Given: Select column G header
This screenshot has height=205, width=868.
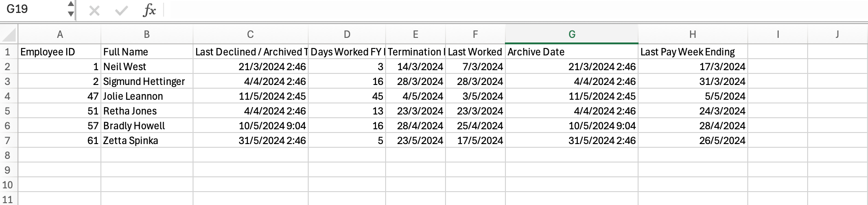Looking at the screenshot, I should tap(572, 35).
